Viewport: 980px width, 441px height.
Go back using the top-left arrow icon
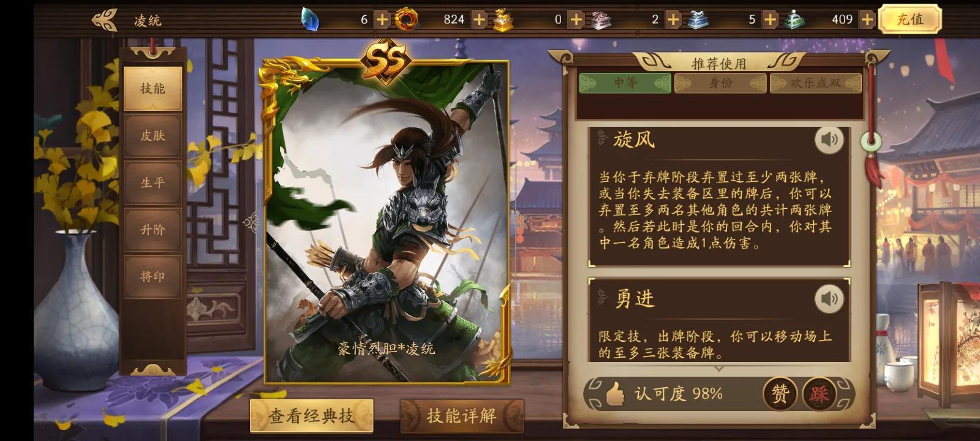pos(105,20)
